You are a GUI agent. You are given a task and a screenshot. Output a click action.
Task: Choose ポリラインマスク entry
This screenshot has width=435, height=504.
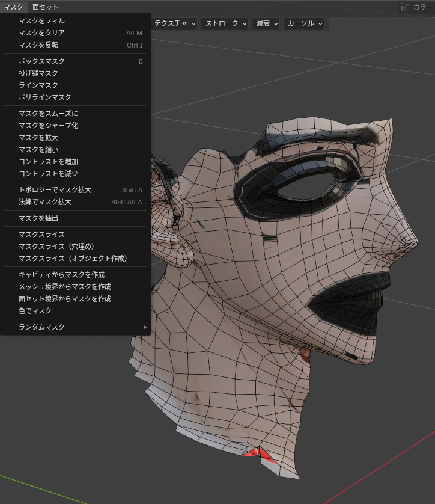pos(45,97)
